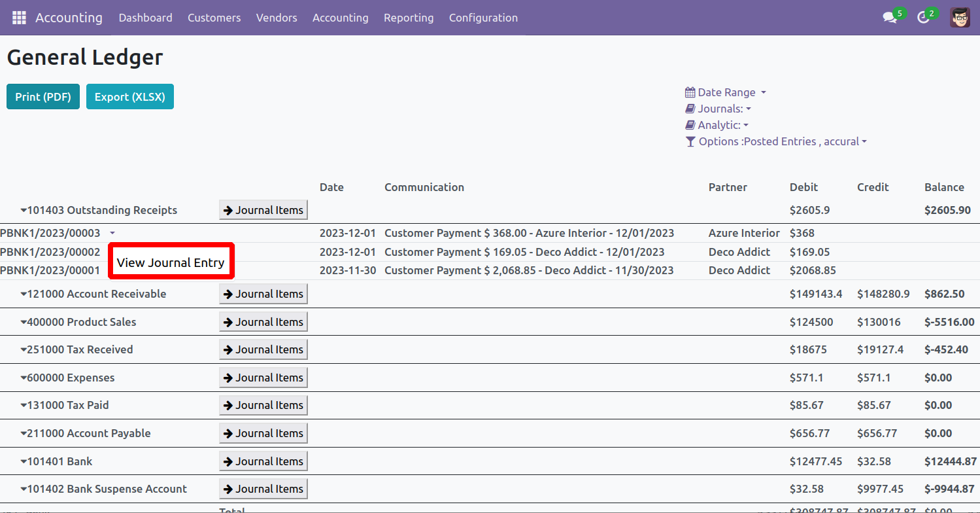Click the Date Range calendar icon
The width and height of the screenshot is (980, 513).
(x=690, y=92)
